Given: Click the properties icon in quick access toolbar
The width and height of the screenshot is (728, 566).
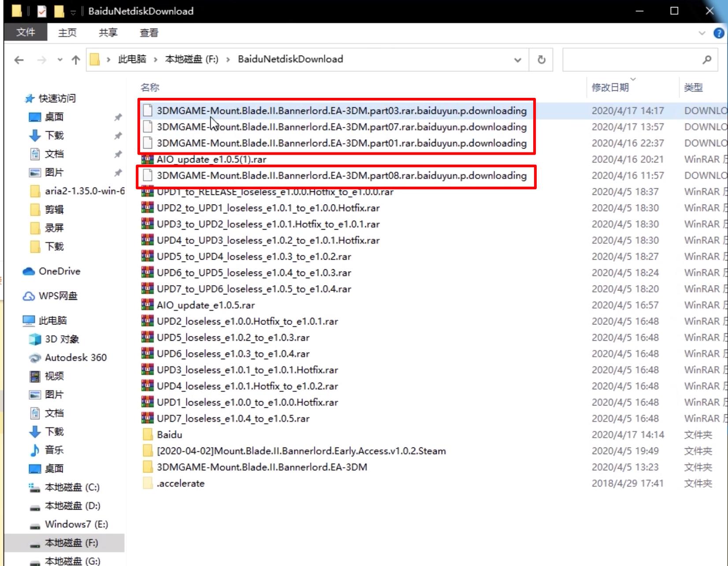Looking at the screenshot, I should [42, 11].
